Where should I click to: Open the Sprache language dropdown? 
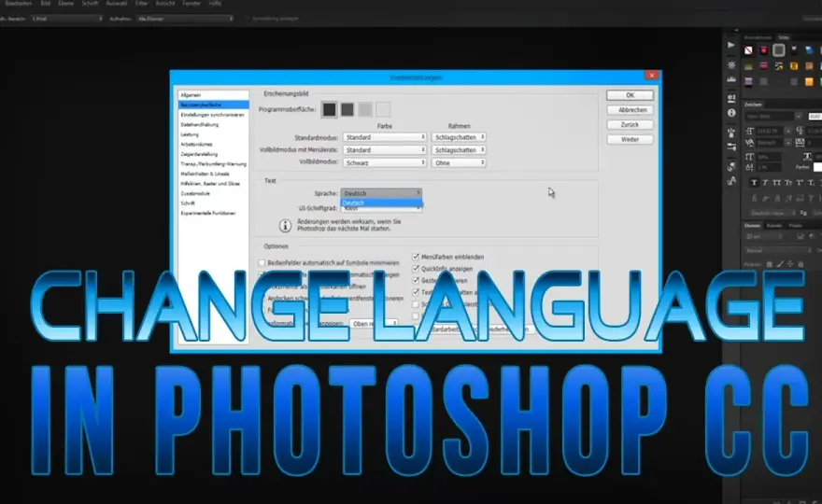click(x=381, y=193)
